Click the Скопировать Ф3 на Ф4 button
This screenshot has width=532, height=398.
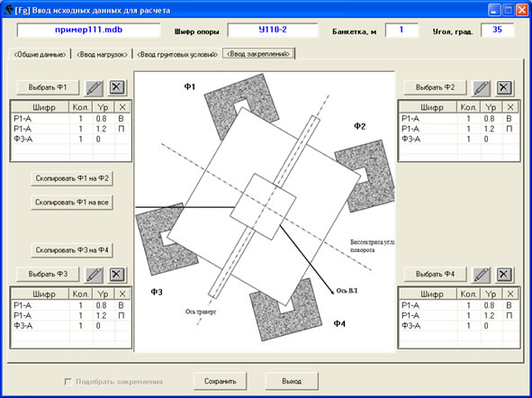72,250
